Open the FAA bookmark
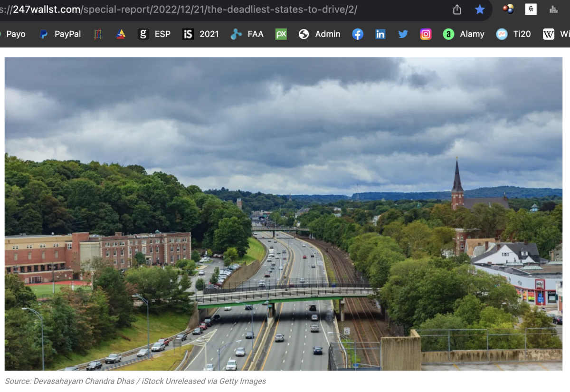The image size is (570, 392). [x=247, y=34]
